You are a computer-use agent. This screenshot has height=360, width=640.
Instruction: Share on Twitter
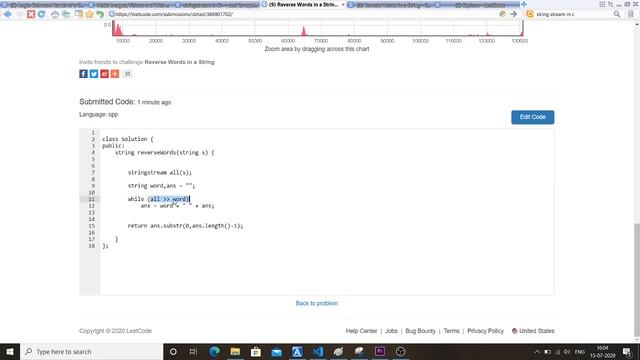click(94, 74)
